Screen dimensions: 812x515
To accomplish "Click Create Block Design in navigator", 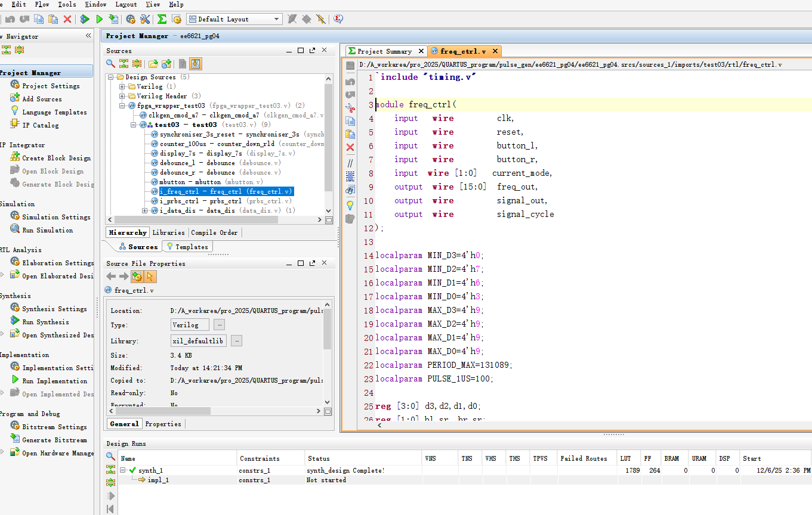I will [57, 158].
